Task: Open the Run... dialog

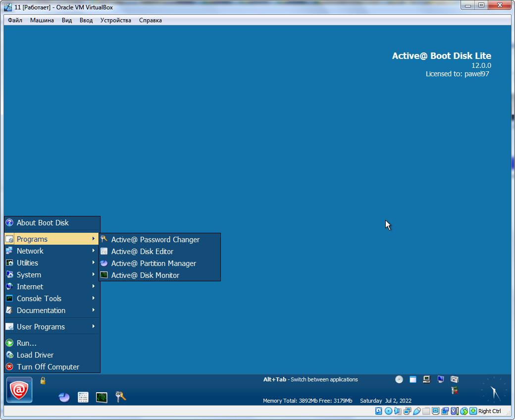Action: (x=27, y=343)
